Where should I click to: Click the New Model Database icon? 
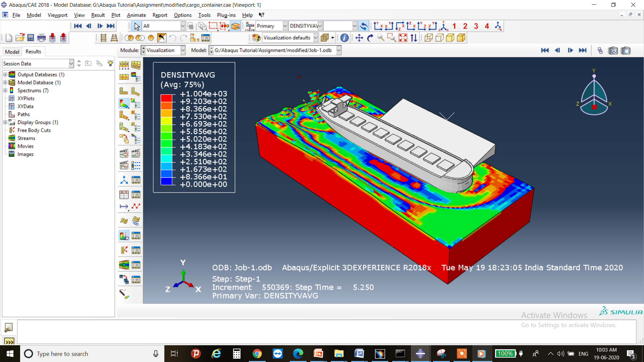[9, 38]
